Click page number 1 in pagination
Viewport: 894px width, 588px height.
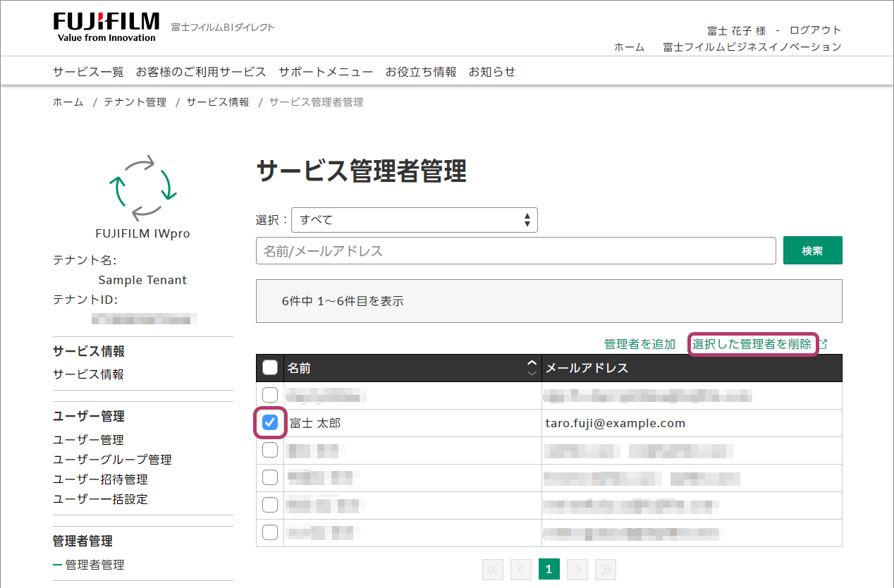click(549, 570)
